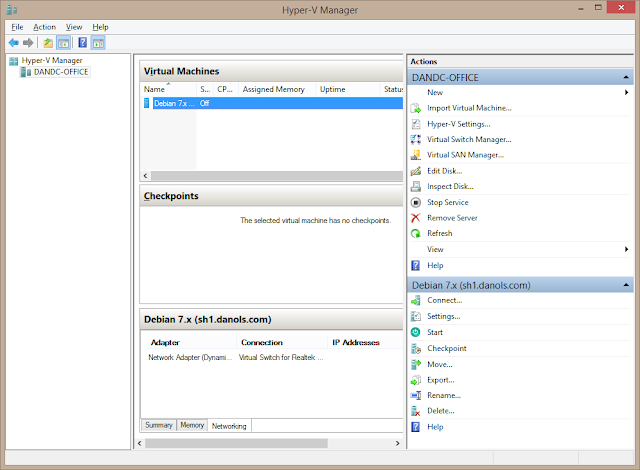The image size is (640, 470).
Task: Toggle the Show/Hide Console Tree toolbar icon
Action: 63,42
